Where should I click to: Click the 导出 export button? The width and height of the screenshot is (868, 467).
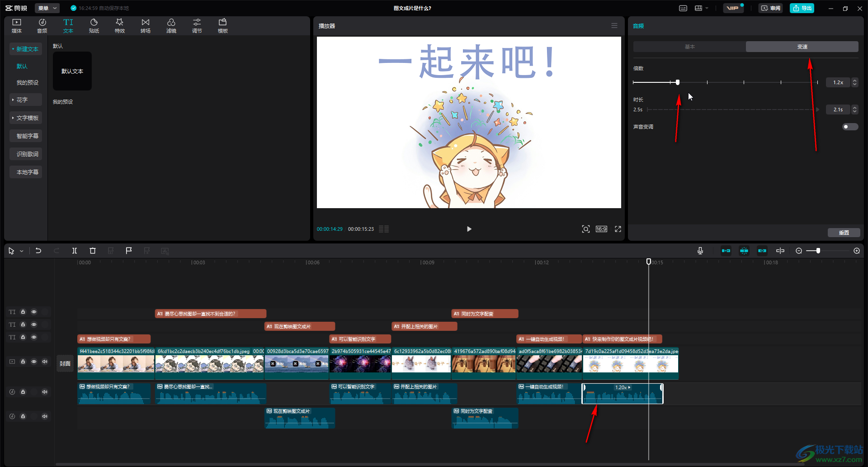tap(802, 8)
